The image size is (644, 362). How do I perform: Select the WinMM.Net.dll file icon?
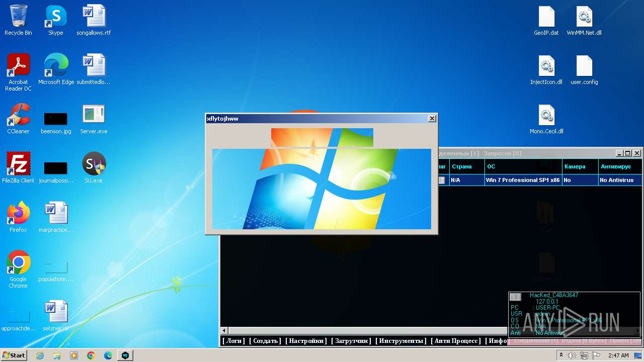click(584, 20)
